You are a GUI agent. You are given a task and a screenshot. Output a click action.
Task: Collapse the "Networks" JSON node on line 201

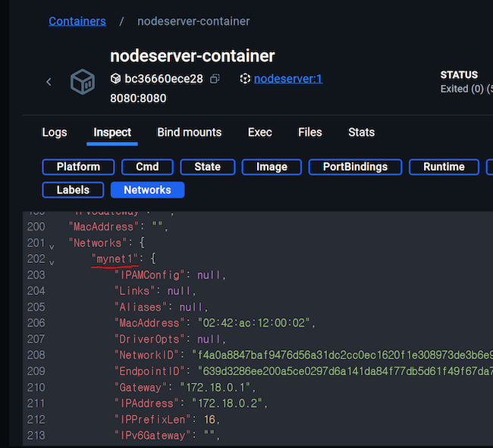(x=52, y=247)
